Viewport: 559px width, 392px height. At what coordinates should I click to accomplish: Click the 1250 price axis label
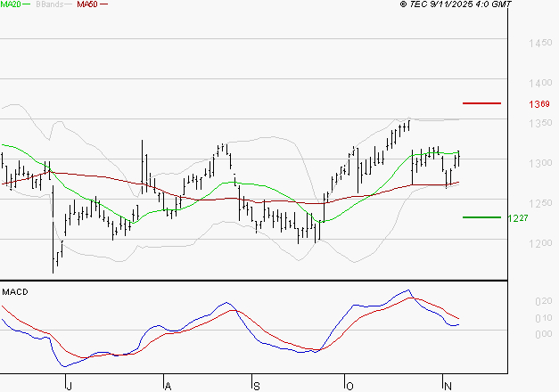[540, 203]
